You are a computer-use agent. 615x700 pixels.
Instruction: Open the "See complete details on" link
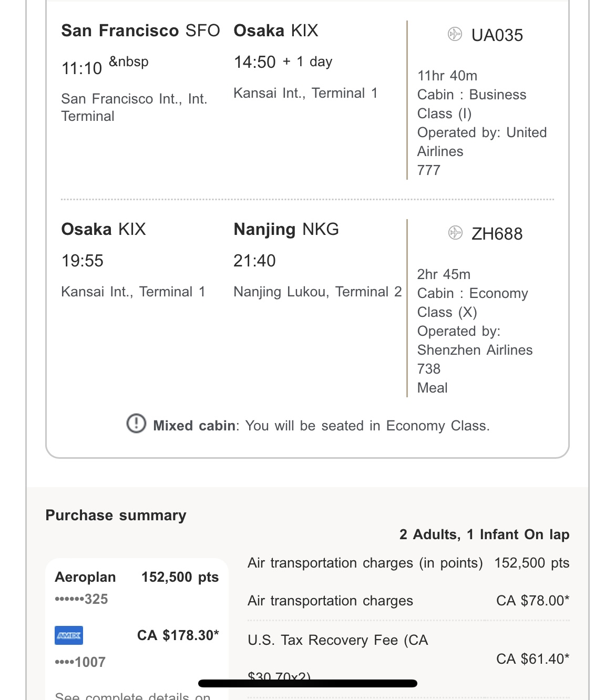(132, 696)
